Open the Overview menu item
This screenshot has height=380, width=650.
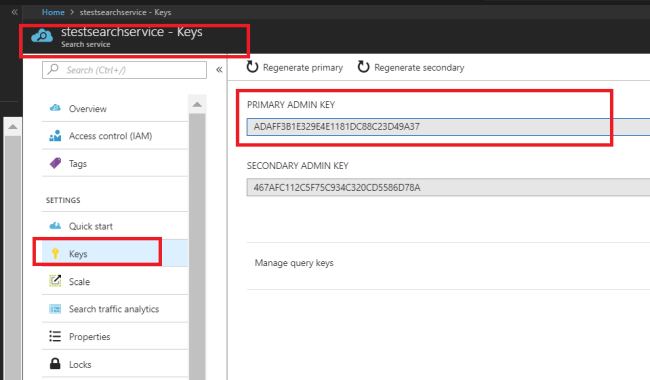pos(115,109)
